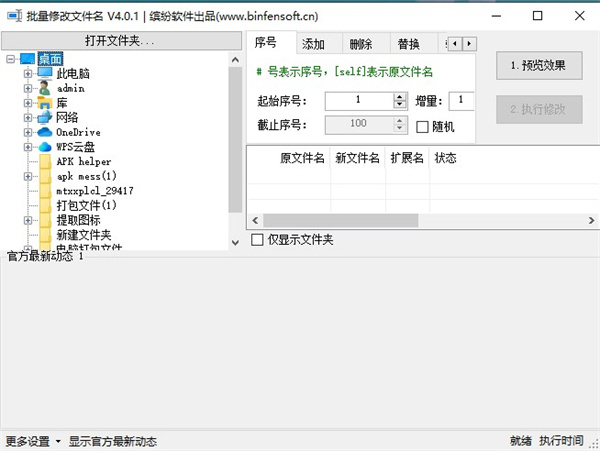This screenshot has width=600, height=451.
Task: Click the folder tree scroll up arrow
Action: pos(235,60)
